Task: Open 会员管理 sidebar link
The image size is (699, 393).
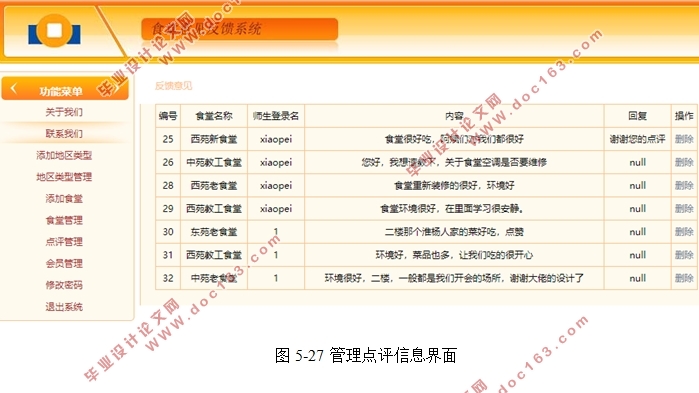Action: coord(64,263)
